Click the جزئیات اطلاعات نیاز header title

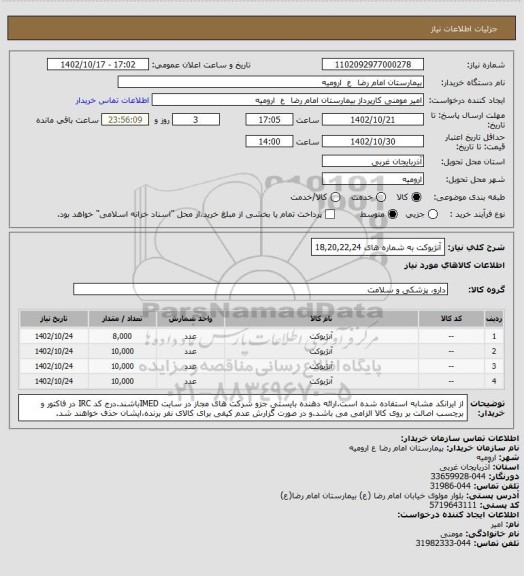pos(464,29)
